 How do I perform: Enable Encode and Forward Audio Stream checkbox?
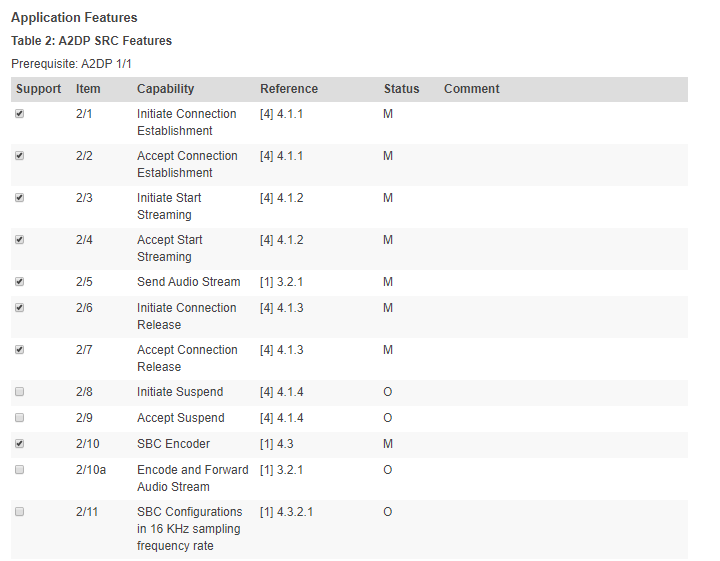[x=19, y=470]
